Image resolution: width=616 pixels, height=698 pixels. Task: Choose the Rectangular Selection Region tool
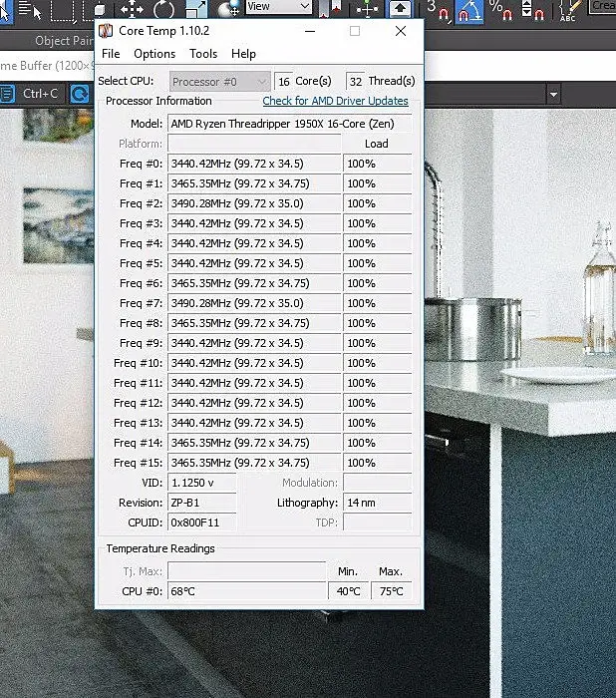63,11
